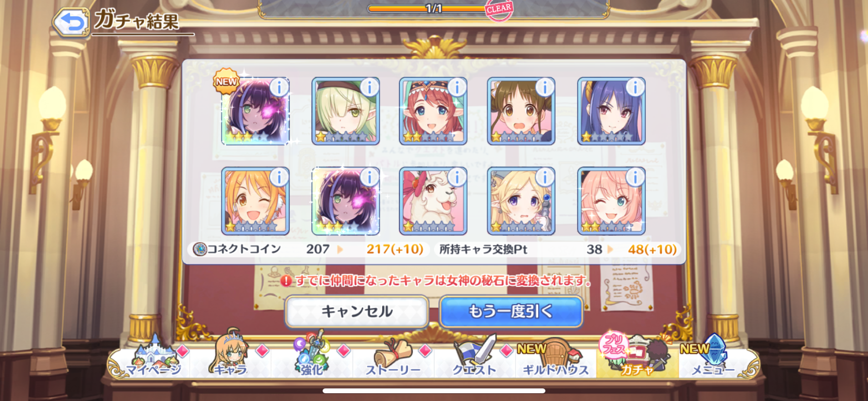Click キャンセル button

tap(357, 311)
